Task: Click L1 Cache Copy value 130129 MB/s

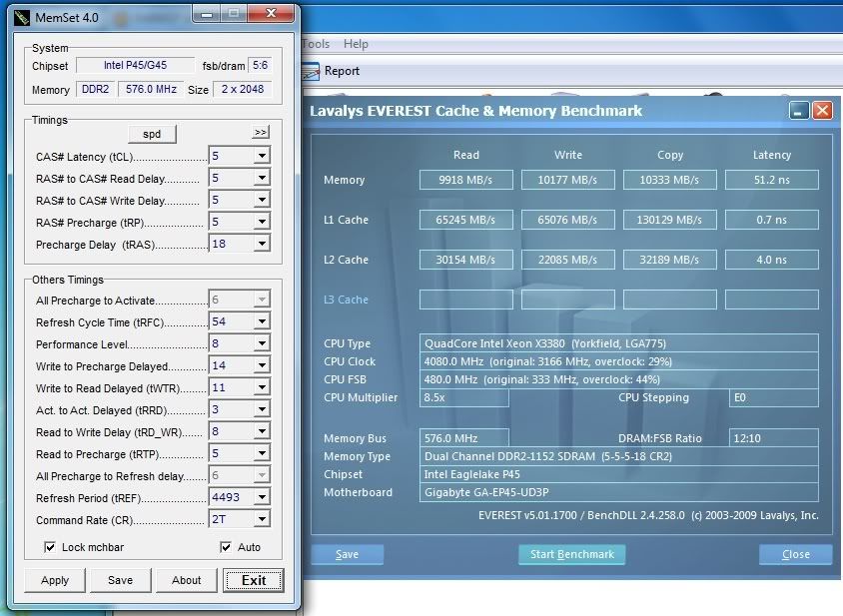Action: tap(670, 220)
